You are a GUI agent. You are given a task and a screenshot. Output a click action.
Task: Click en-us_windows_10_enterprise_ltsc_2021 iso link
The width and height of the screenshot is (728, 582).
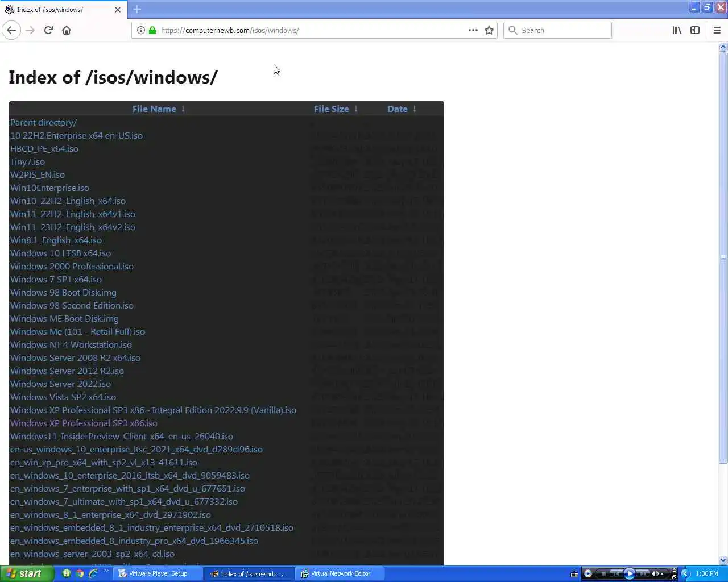coord(136,449)
